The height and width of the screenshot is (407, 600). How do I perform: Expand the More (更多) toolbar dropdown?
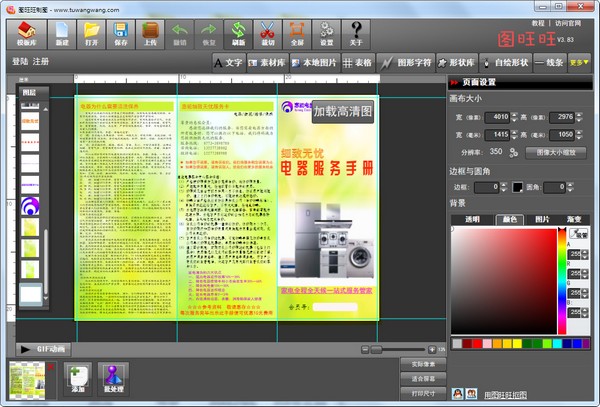579,62
